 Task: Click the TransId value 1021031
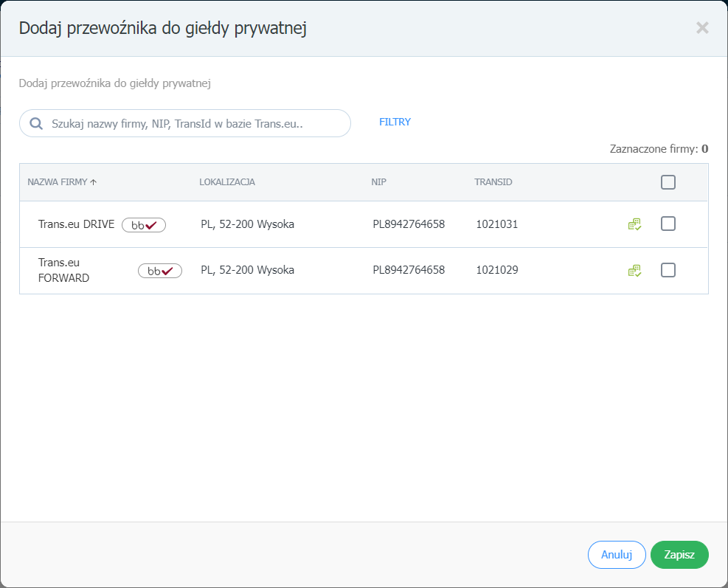coord(497,224)
